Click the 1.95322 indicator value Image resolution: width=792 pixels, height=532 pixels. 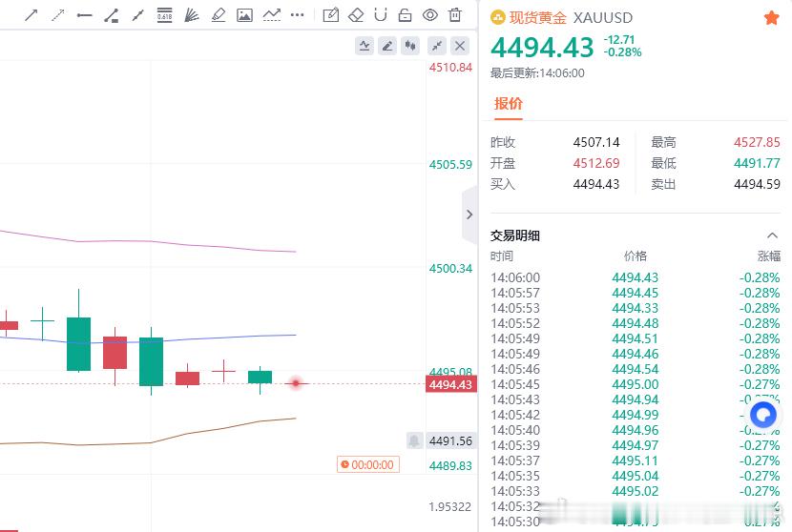tap(450, 507)
